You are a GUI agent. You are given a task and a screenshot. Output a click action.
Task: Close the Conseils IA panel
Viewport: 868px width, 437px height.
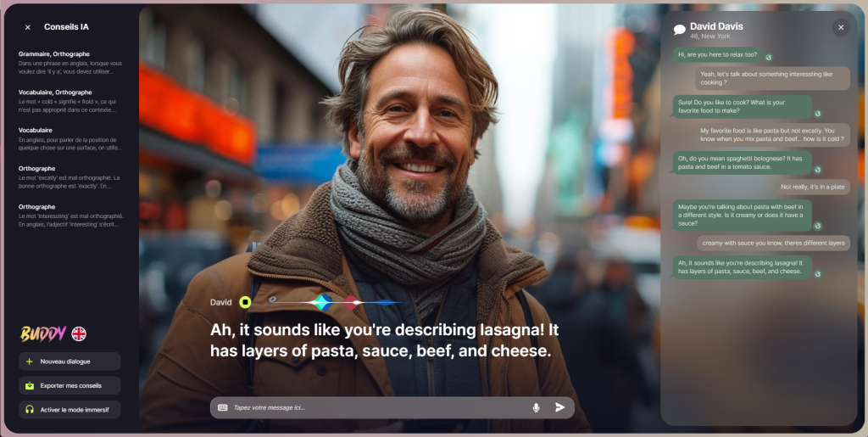[x=27, y=27]
